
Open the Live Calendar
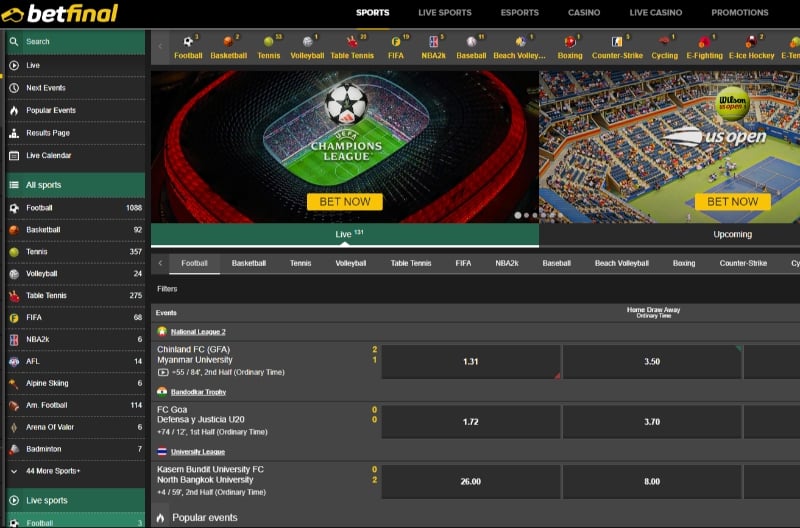tap(76, 155)
